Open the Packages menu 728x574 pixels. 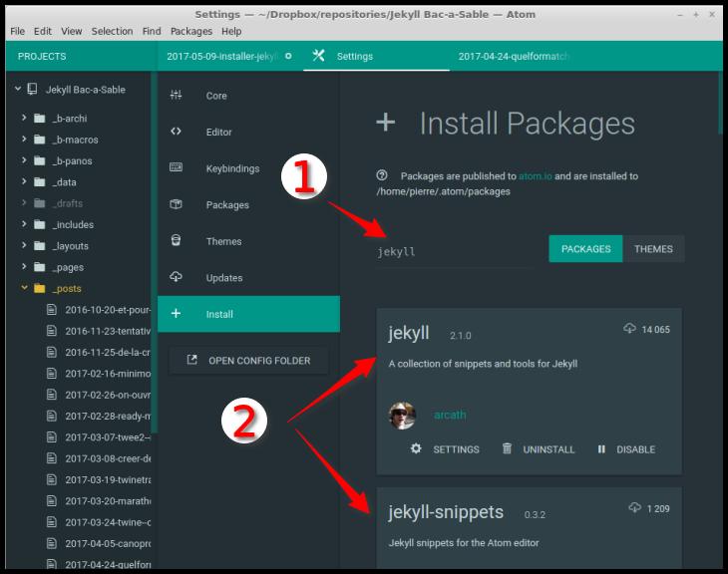pyautogui.click(x=191, y=31)
